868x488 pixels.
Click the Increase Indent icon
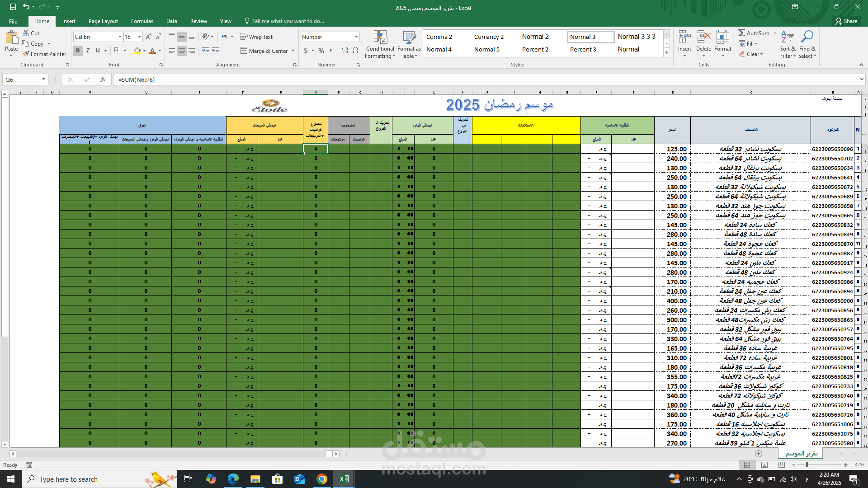216,51
